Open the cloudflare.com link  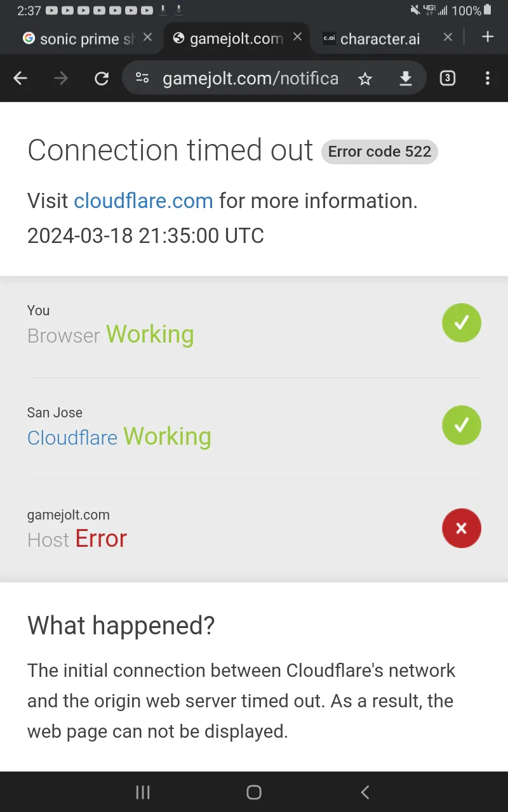(144, 201)
